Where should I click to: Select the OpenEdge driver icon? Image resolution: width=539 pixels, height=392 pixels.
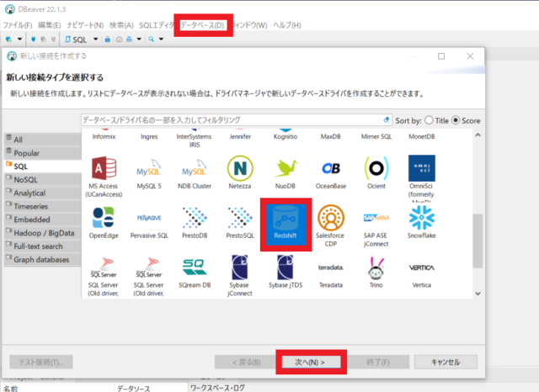[104, 218]
